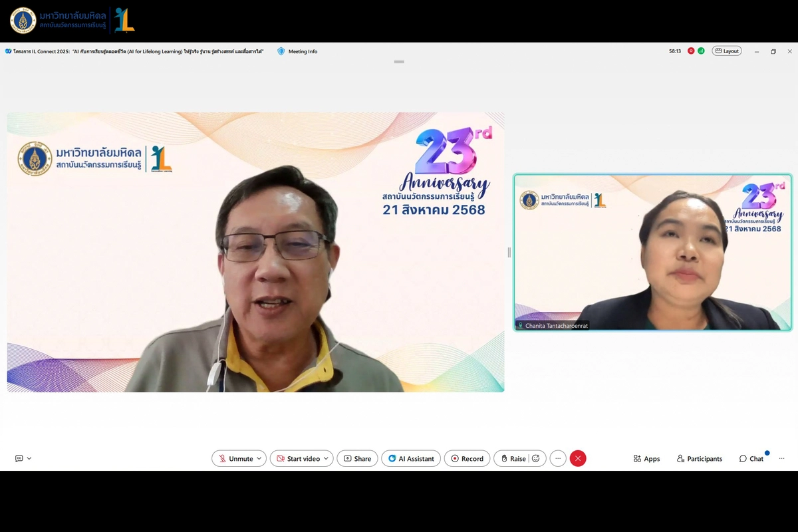Screen dimensions: 798x532
Task: Start video from the meeting toolbar
Action: (298, 459)
